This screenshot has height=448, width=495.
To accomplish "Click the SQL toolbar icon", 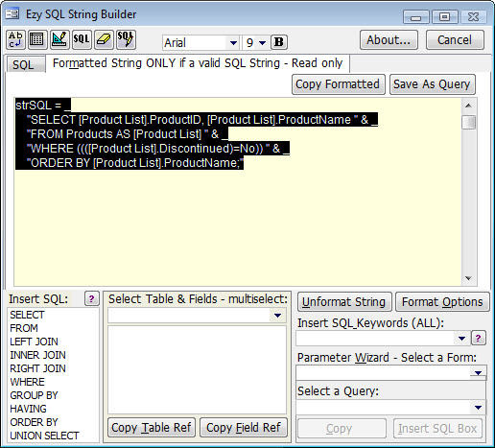I will click(x=82, y=39).
